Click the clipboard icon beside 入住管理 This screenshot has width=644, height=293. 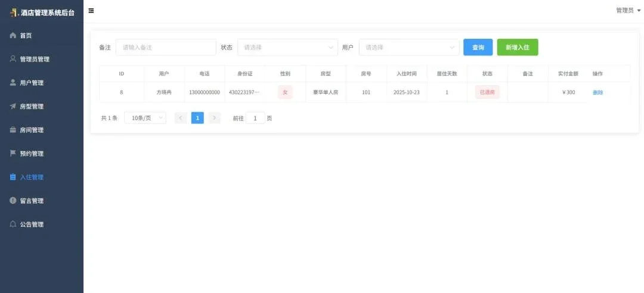click(x=13, y=177)
